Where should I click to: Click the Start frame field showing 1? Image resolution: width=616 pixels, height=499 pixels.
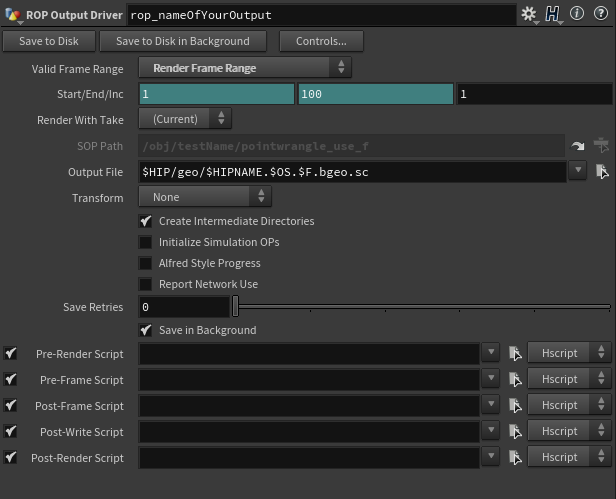tap(216, 94)
